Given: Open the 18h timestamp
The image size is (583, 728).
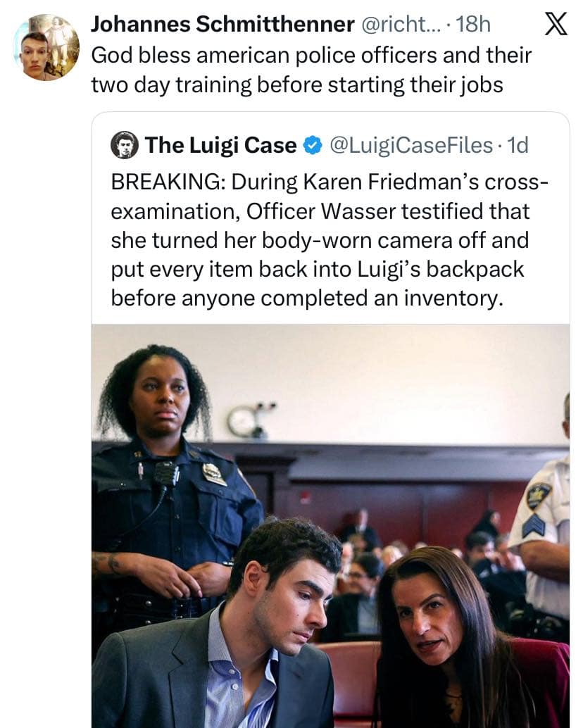Looking at the screenshot, I should pyautogui.click(x=473, y=25).
